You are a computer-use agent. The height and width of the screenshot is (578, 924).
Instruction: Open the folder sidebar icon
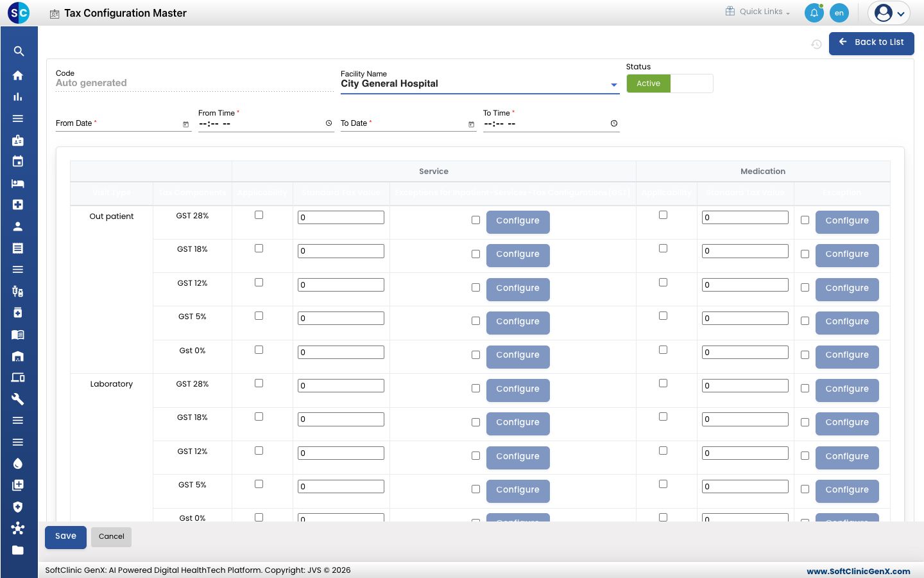[18, 550]
